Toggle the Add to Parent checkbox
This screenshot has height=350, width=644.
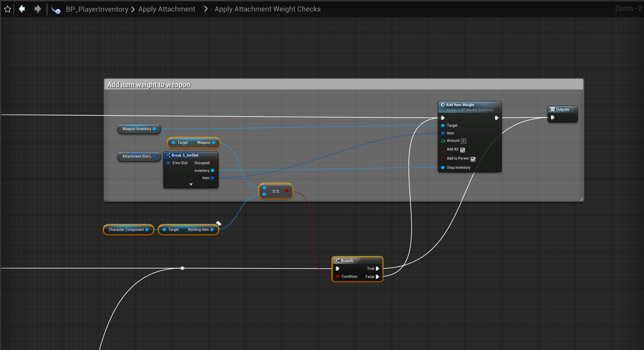click(473, 159)
